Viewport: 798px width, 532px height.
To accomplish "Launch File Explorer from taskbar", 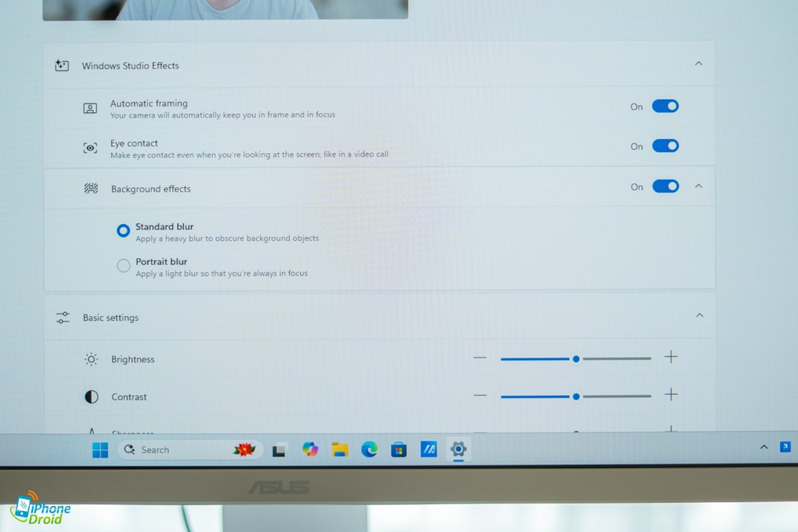I will (x=340, y=450).
